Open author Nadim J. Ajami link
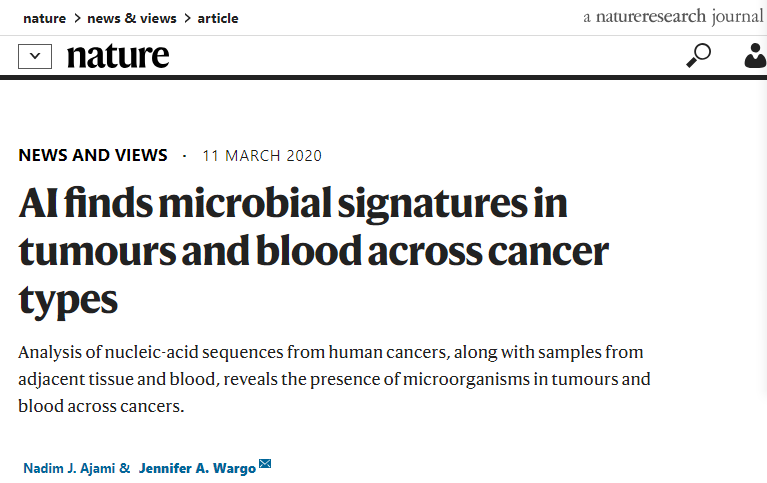The height and width of the screenshot is (483, 767). point(69,468)
